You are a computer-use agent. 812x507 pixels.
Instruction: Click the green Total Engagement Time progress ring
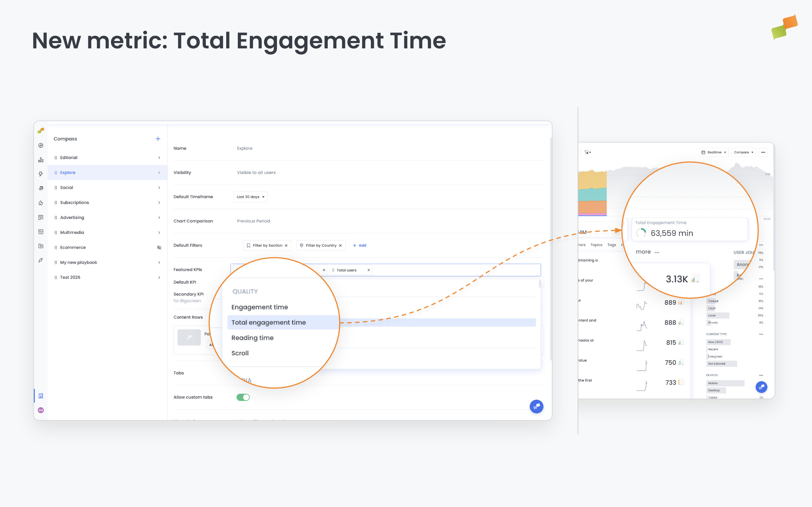click(641, 233)
